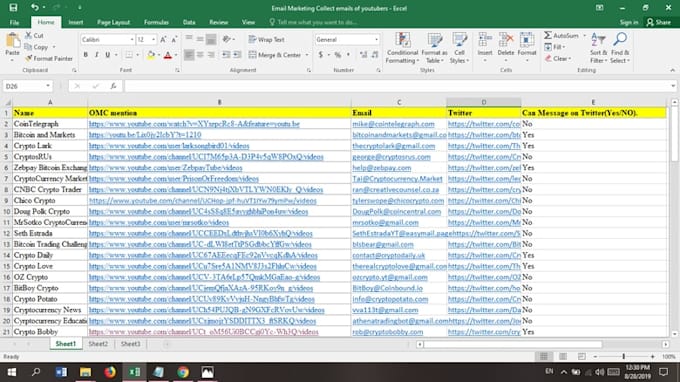Open the Crypto Lark YouTube link
680x382 pixels.
coord(169,146)
